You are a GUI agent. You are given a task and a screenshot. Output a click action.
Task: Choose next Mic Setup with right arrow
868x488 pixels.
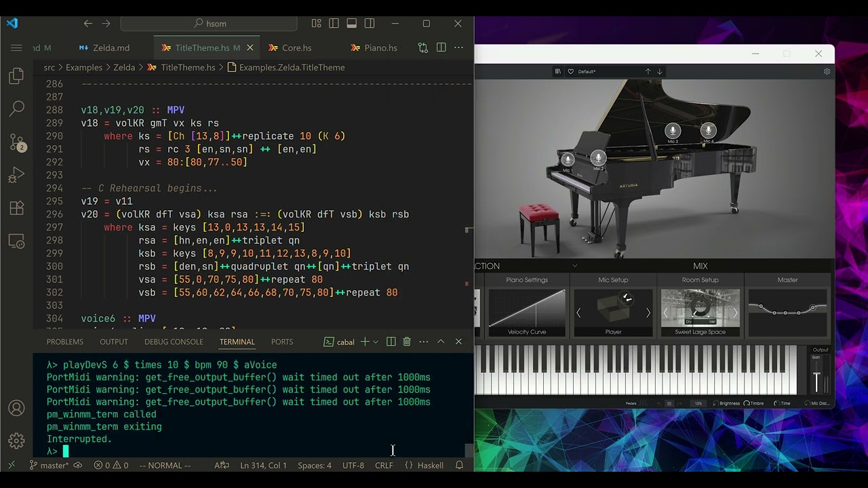click(x=648, y=312)
